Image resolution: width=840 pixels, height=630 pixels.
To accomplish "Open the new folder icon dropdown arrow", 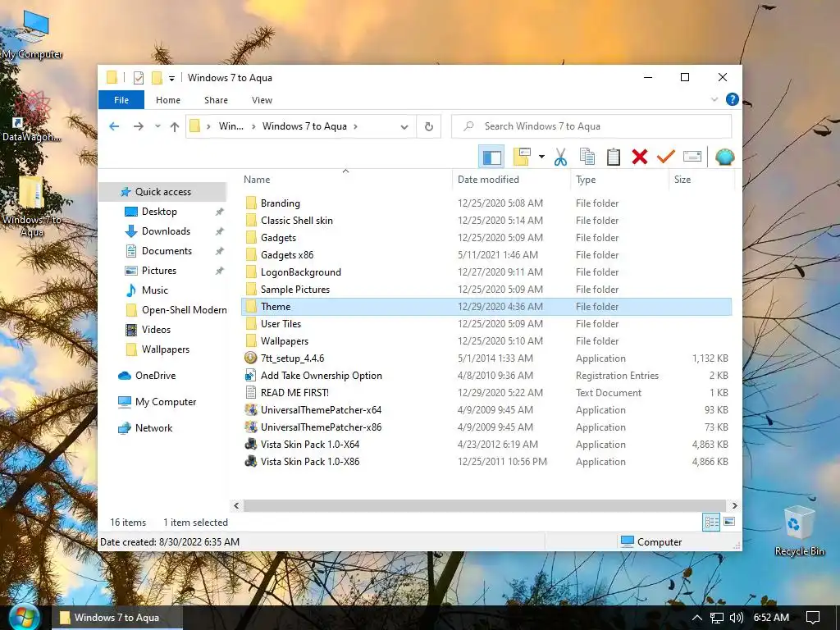I will point(541,157).
